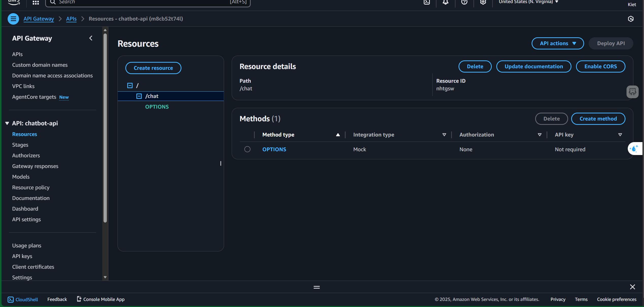Screen dimensions: 644x307
Task: Select the OPTIONS method radio button
Action: (x=247, y=149)
